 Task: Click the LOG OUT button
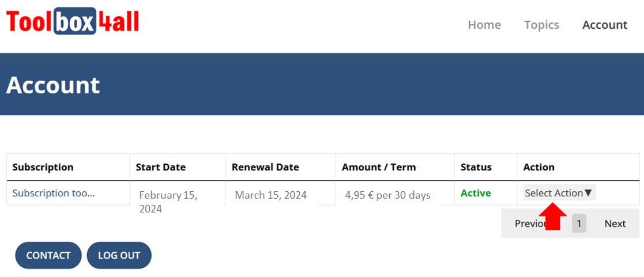[x=119, y=255]
